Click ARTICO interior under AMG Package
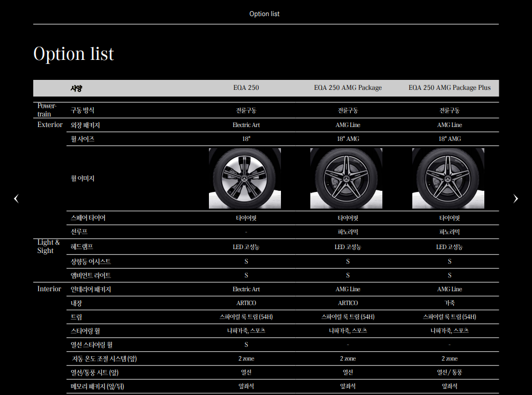Screen dimensions: 532x395 348,303
